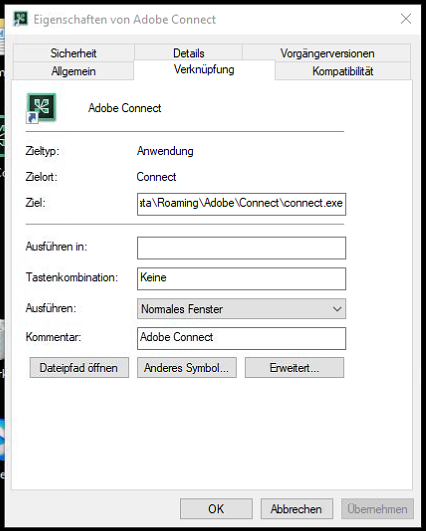This screenshot has height=531, width=426.
Task: Cancel with the Abbrechen button
Action: point(296,509)
